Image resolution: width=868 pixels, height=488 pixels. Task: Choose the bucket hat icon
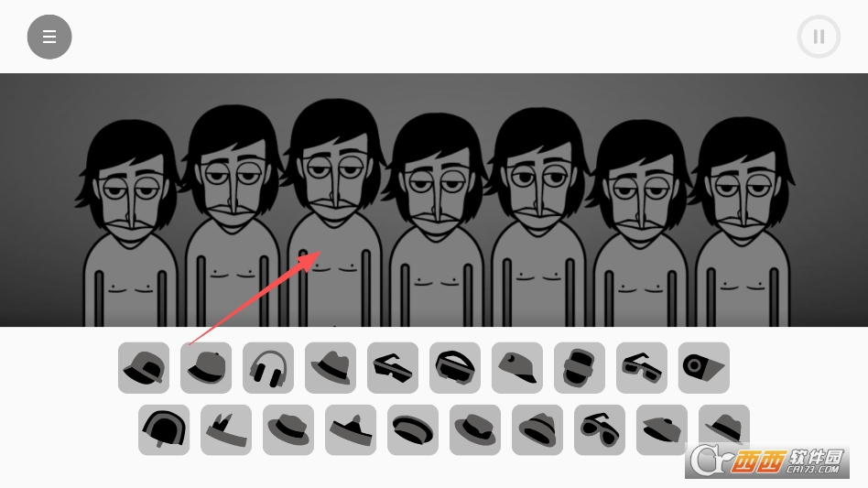click(x=537, y=430)
